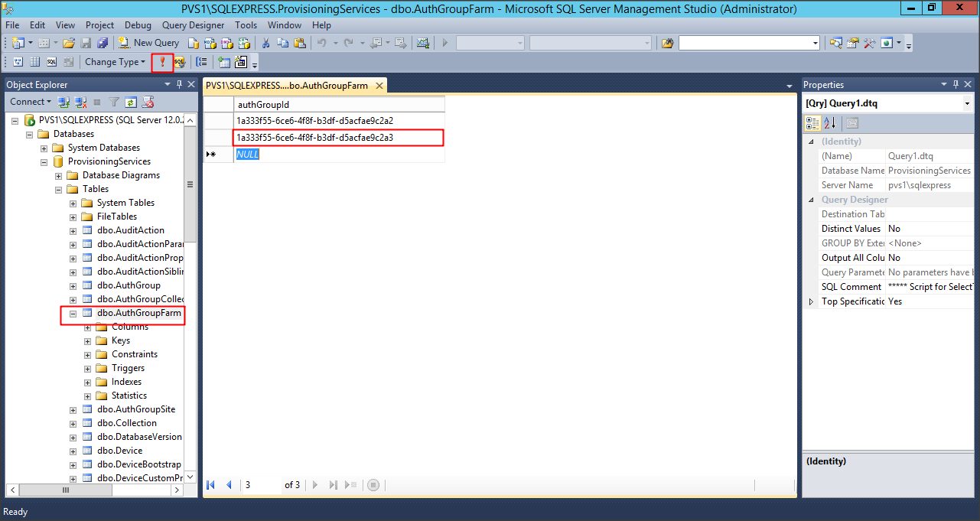This screenshot has height=521, width=980.
Task: Go to first row in navigation bar
Action: click(x=211, y=485)
